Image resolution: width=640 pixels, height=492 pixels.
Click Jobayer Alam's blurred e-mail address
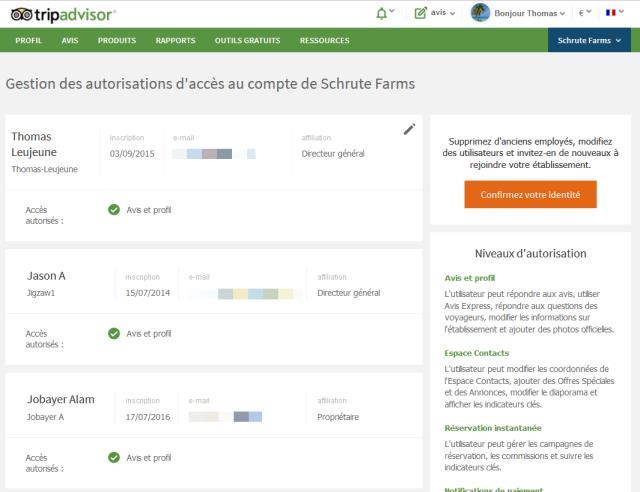tap(225, 417)
